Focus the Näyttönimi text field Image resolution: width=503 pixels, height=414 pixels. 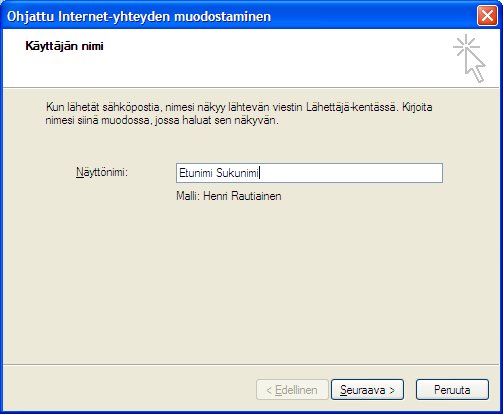309,173
